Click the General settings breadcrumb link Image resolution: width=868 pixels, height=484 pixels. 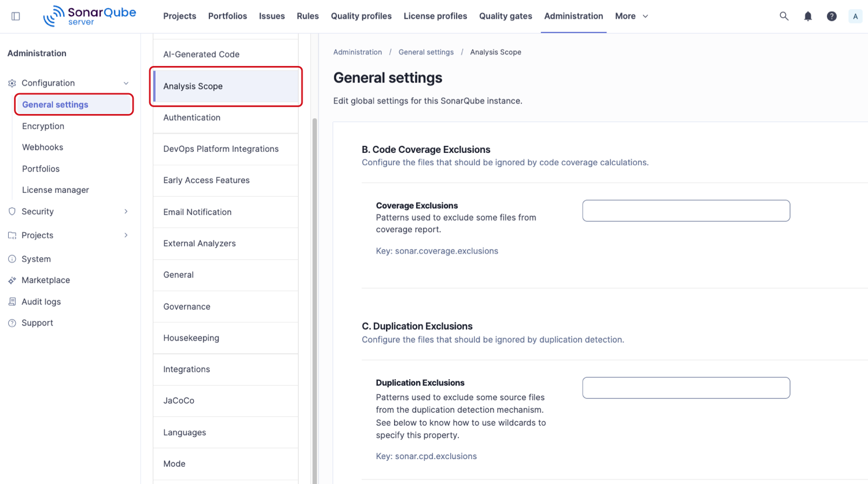pos(426,52)
